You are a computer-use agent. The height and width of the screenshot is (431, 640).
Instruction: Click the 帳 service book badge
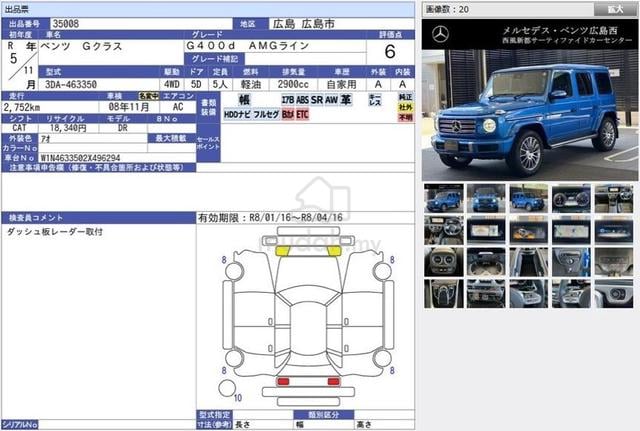(x=244, y=100)
